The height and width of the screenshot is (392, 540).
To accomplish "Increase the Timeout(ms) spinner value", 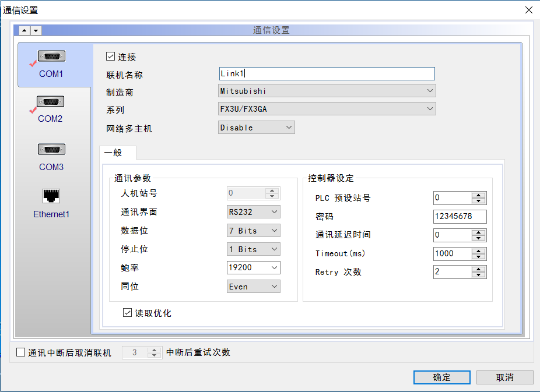I will [479, 251].
